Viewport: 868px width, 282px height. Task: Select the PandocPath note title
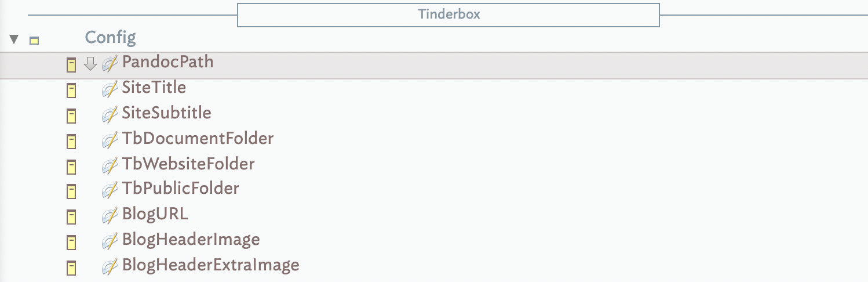(x=167, y=62)
